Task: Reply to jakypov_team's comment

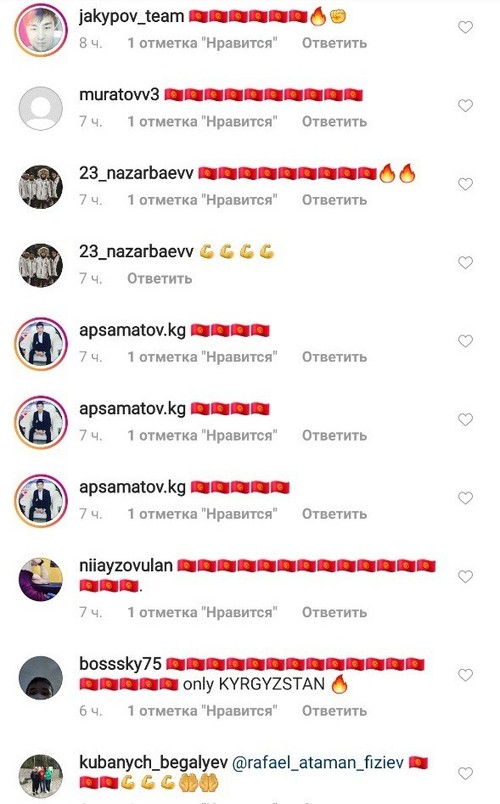Action: pyautogui.click(x=334, y=43)
